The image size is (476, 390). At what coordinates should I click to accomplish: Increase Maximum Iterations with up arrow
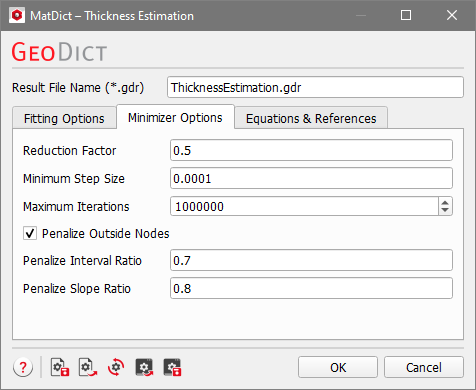[x=445, y=202]
